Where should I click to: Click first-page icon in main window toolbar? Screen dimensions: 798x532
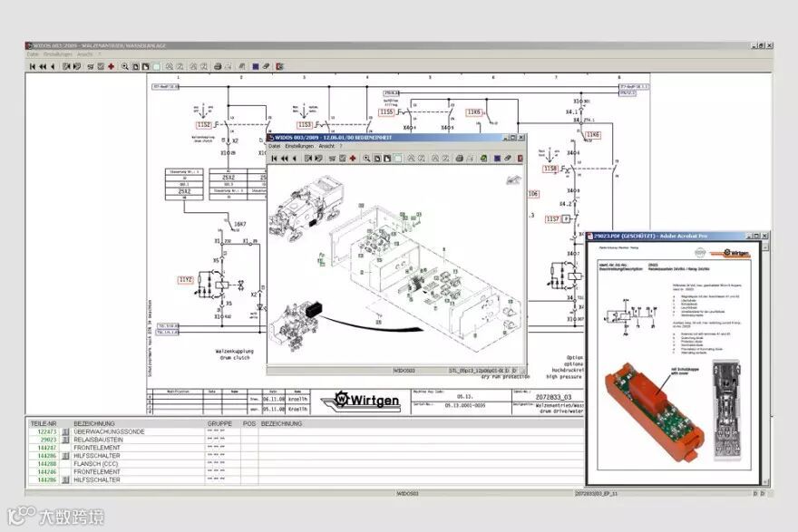33,67
